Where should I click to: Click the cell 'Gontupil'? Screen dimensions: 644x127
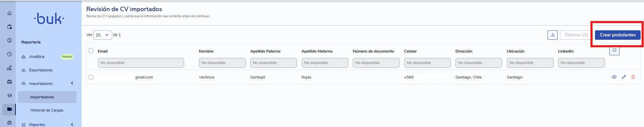coord(258,77)
